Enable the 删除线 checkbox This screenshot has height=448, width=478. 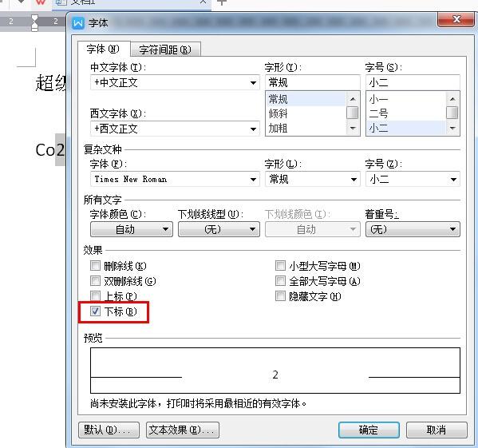tap(95, 266)
